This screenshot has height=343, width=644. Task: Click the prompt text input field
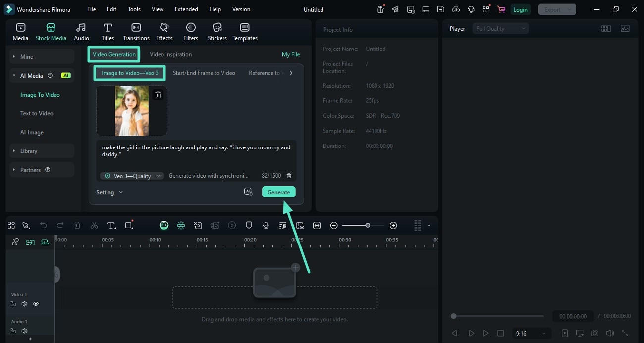click(196, 154)
